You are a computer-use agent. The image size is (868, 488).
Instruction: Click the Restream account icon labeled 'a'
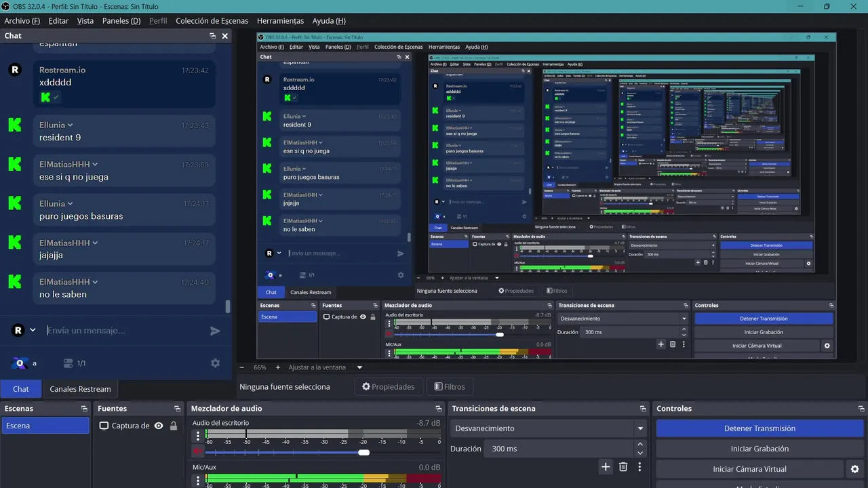coord(20,363)
